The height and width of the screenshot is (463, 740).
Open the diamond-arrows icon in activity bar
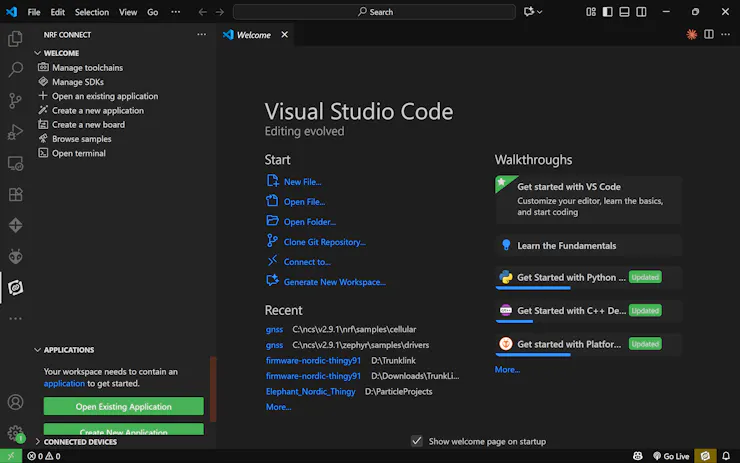tap(15, 225)
